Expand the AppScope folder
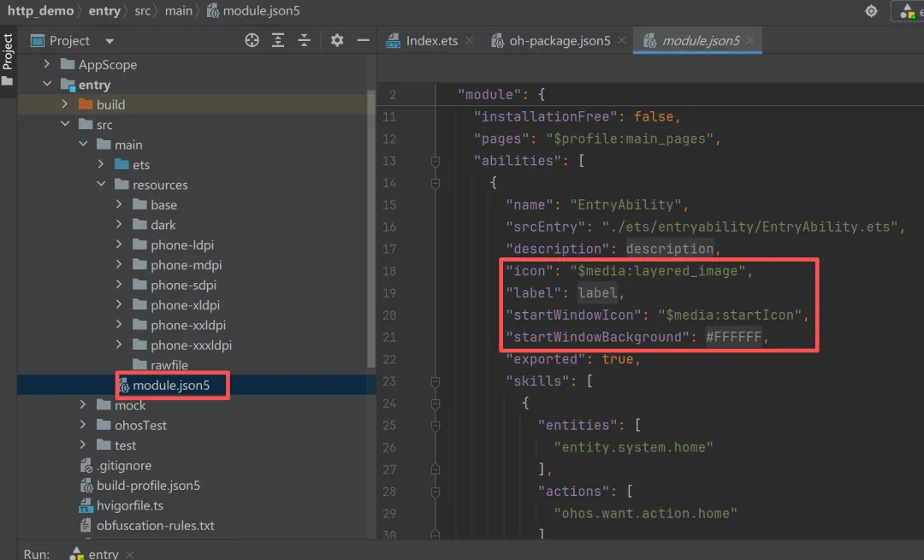This screenshot has width=924, height=560. point(47,63)
